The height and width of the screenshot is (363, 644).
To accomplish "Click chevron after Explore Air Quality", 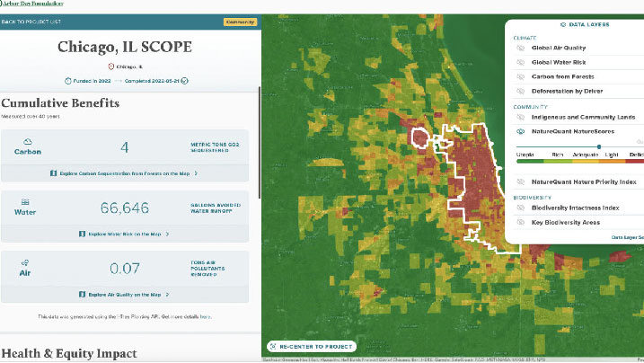I will [x=167, y=295].
